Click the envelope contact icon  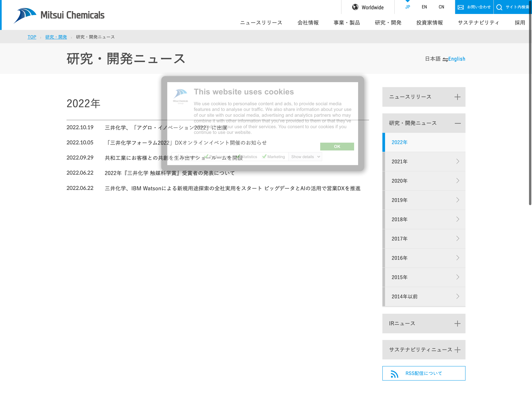[460, 7]
